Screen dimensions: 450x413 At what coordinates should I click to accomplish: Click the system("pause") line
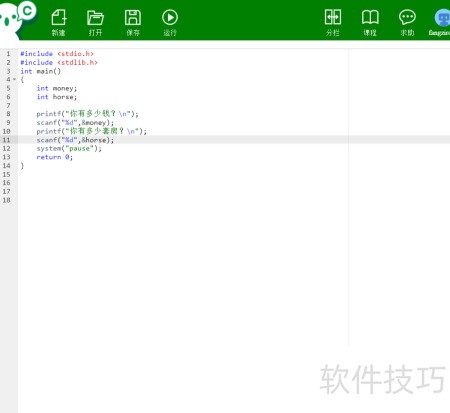pos(69,148)
